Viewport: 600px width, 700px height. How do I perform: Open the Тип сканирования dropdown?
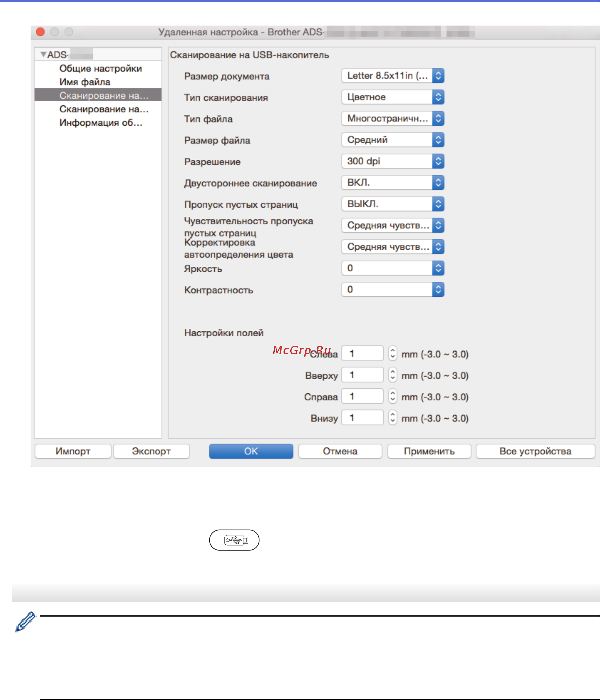392,97
